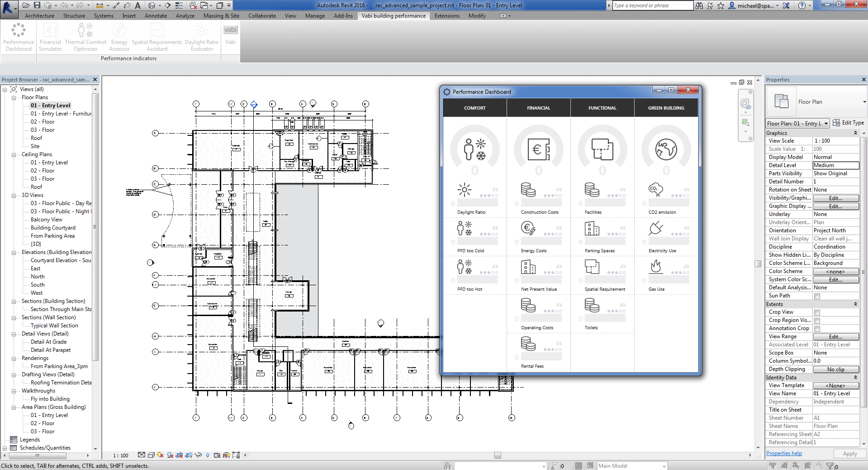Select the Fly into Building walkthrough
868x470 pixels.
[50, 399]
